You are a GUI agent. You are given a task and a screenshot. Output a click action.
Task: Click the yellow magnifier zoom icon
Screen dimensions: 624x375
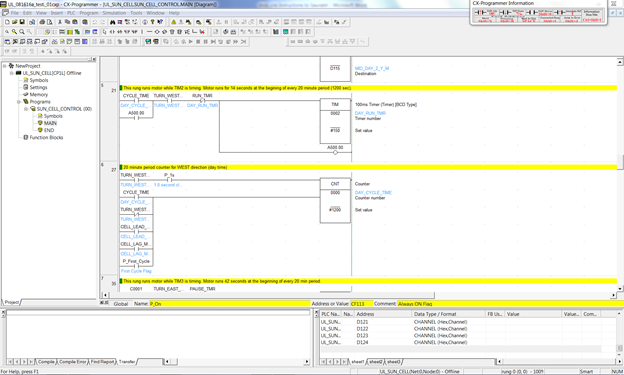[14, 32]
